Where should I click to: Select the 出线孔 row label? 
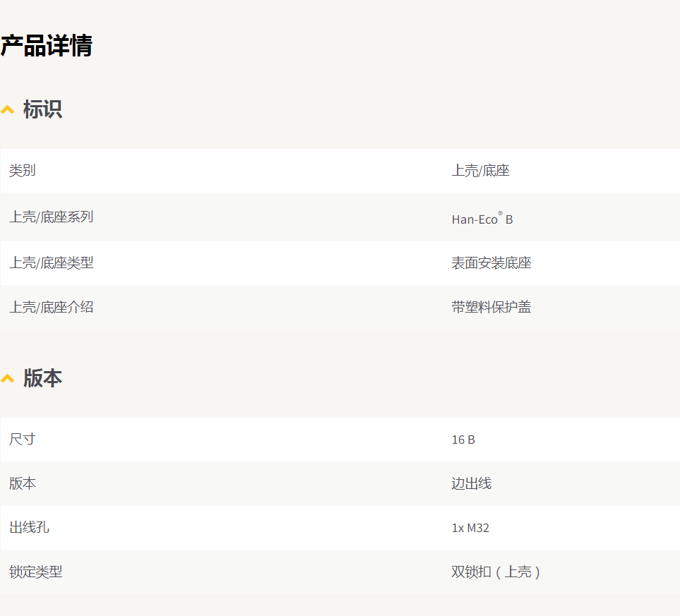[x=29, y=527]
